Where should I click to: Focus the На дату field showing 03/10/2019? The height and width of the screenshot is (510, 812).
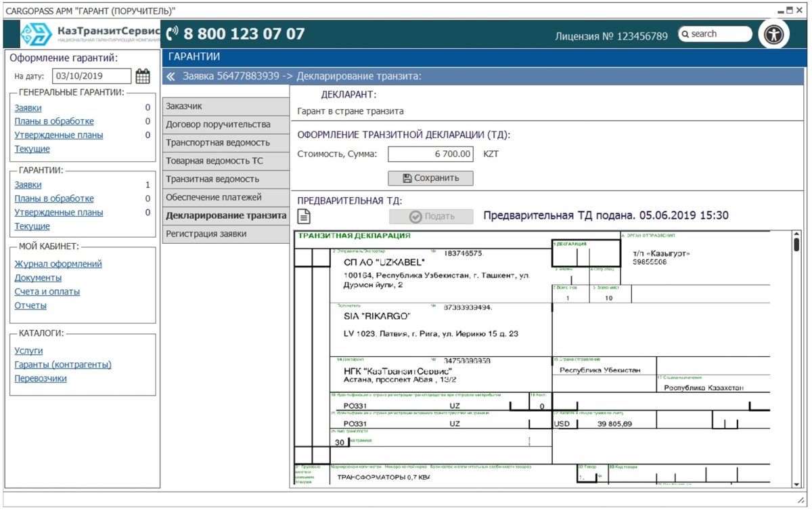tap(91, 77)
